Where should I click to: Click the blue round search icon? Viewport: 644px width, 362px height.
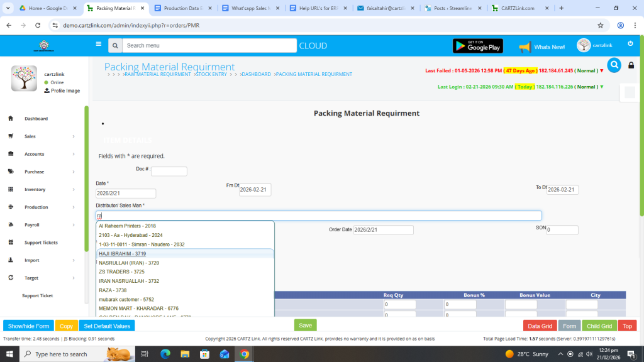pyautogui.click(x=614, y=65)
